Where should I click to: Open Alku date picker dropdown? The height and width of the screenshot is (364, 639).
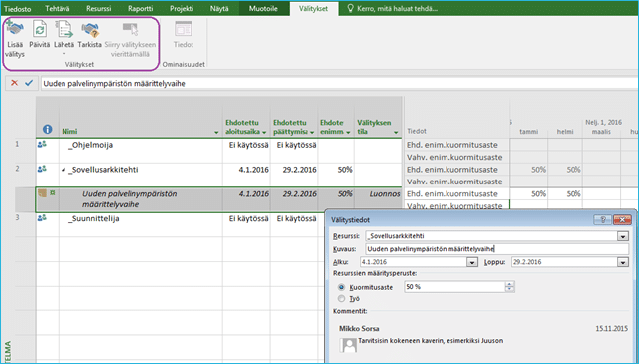click(472, 262)
